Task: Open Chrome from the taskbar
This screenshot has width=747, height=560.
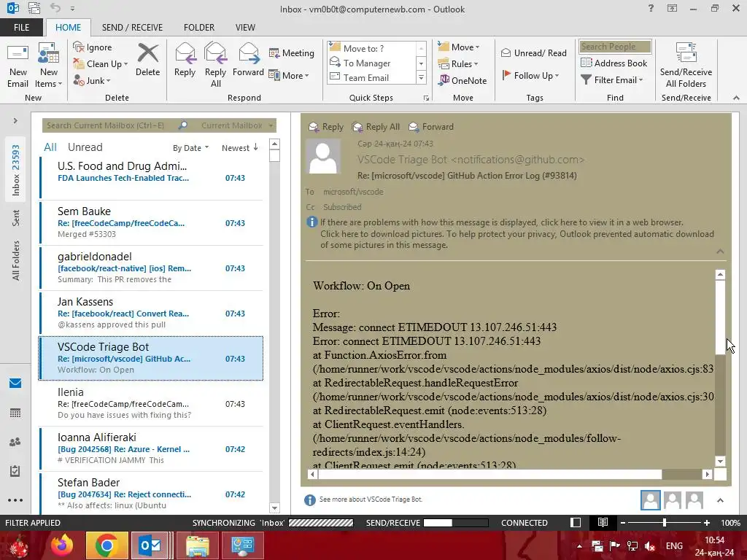Action: tap(107, 545)
